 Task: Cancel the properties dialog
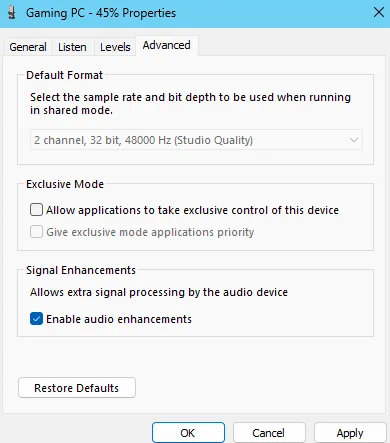pos(269,433)
